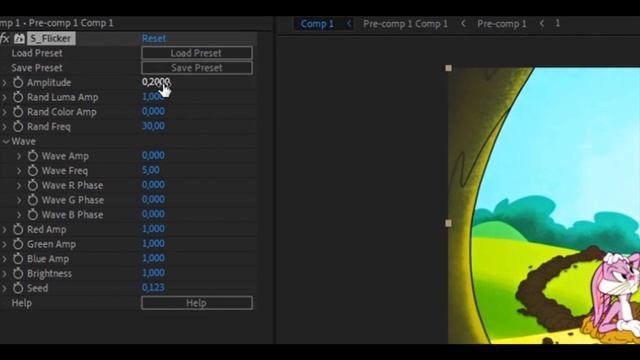Toggle the Seed stopwatch
Screen dimensions: 640x360
[x=18, y=288]
